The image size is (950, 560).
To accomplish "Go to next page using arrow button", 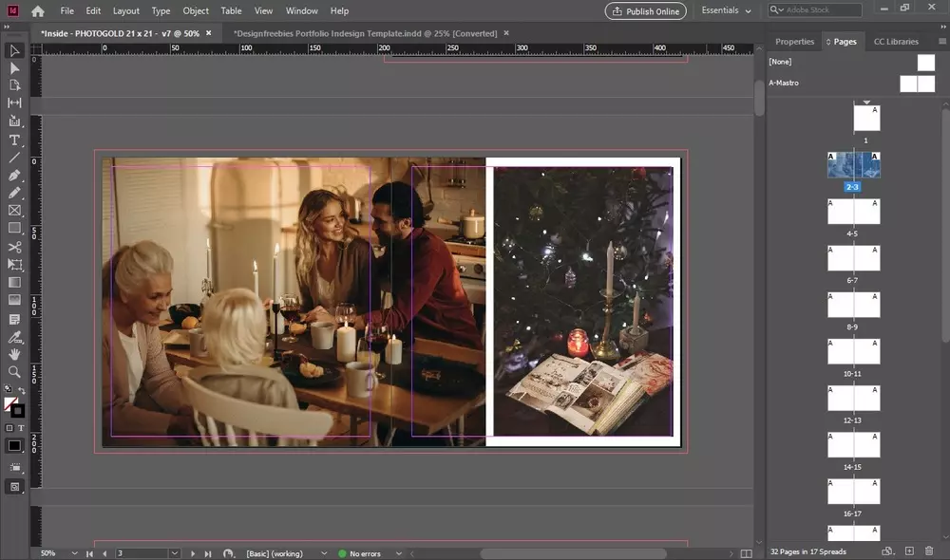I will (x=193, y=553).
